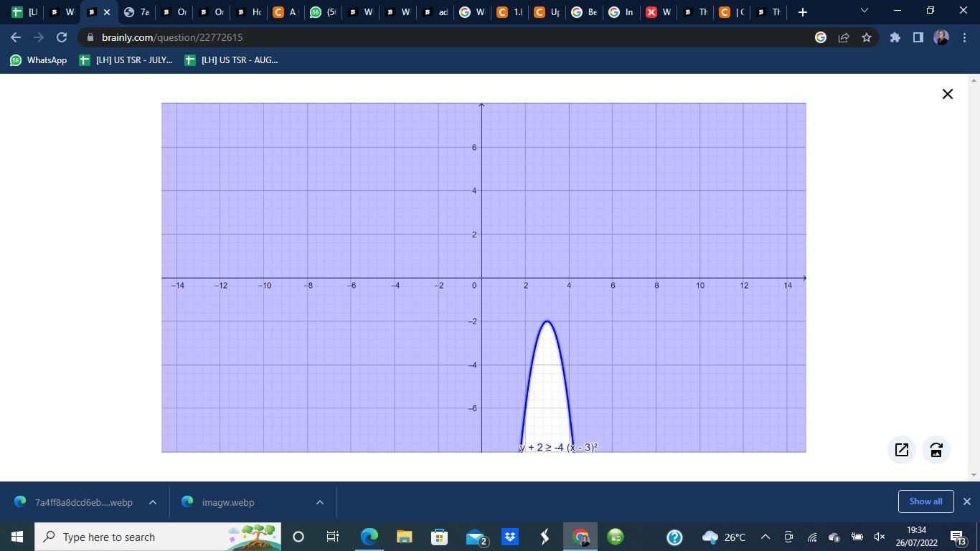
Task: Toggle the browser side panel
Action: tap(918, 37)
